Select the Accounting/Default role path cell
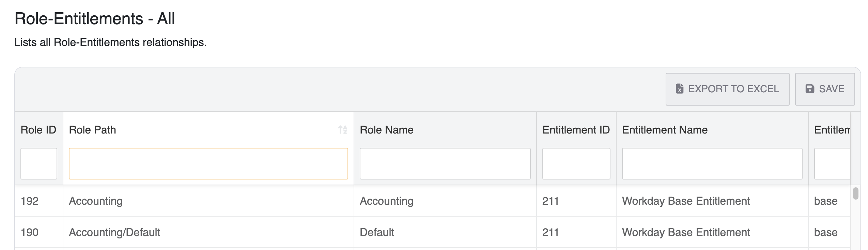 (114, 232)
